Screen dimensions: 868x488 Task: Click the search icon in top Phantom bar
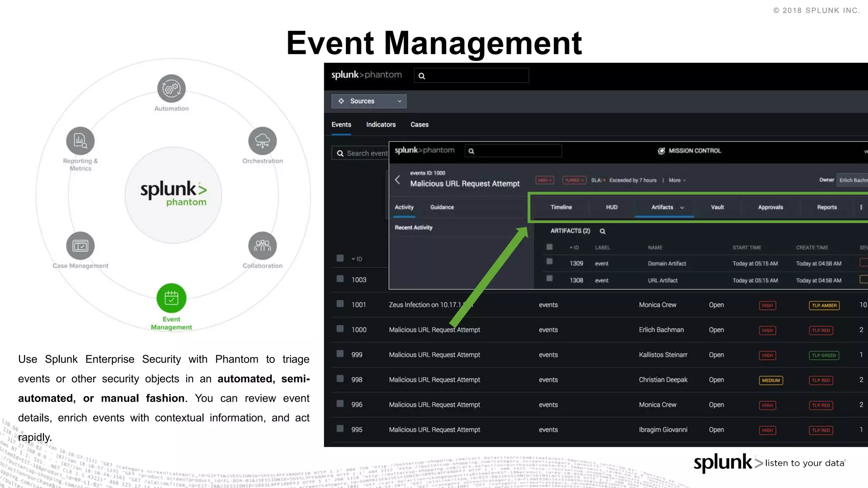pos(422,76)
